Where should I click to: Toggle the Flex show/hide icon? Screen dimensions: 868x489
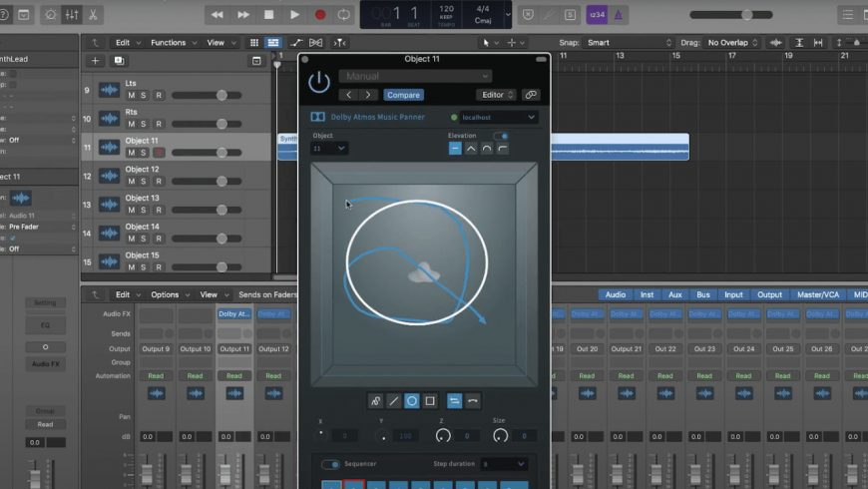pyautogui.click(x=316, y=43)
